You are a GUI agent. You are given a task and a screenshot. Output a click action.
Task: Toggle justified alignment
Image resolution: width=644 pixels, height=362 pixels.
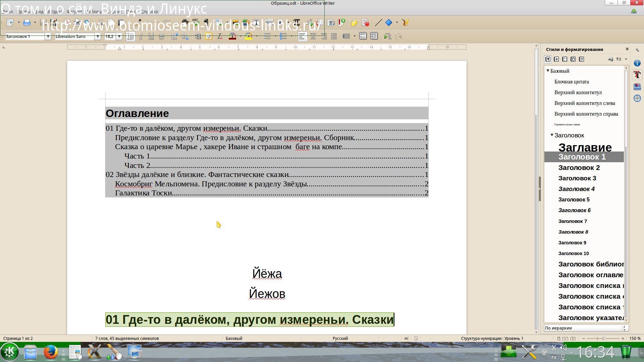[334, 36]
